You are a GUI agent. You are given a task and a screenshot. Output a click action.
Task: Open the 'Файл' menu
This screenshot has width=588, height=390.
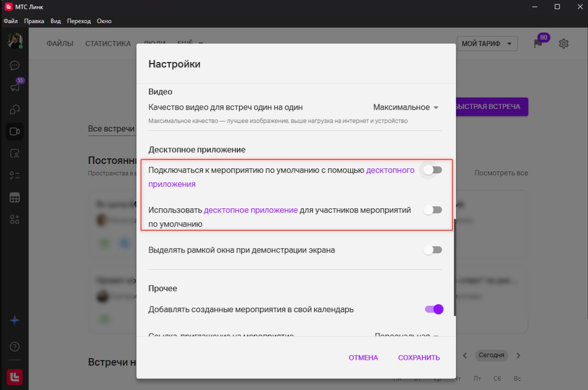10,21
